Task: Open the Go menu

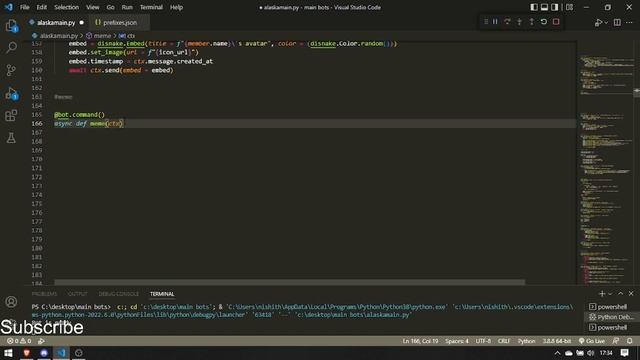Action: click(110, 7)
